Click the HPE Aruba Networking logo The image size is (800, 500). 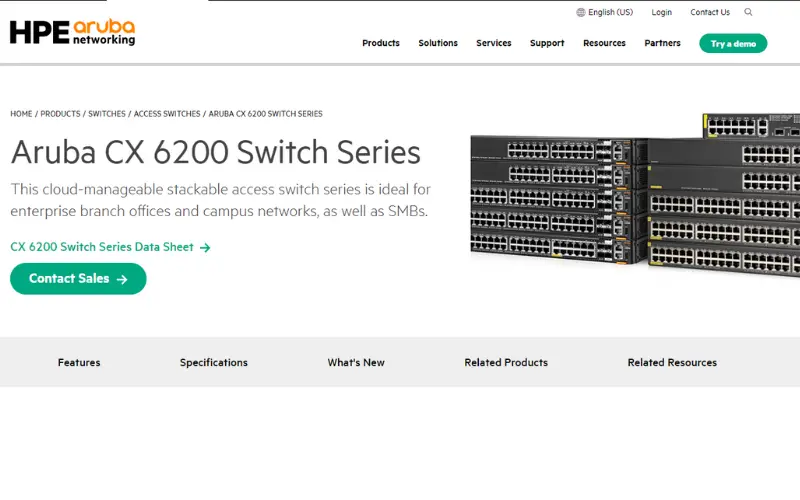tap(72, 32)
